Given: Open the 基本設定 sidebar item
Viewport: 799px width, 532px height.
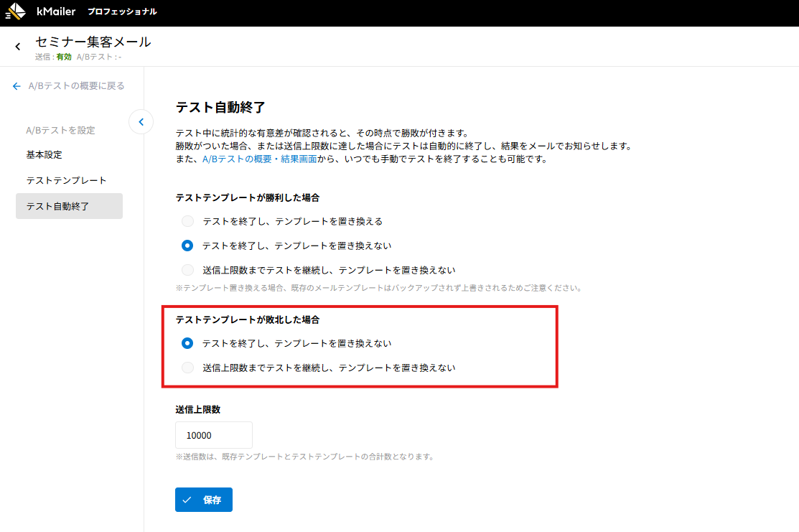Looking at the screenshot, I should (x=44, y=154).
